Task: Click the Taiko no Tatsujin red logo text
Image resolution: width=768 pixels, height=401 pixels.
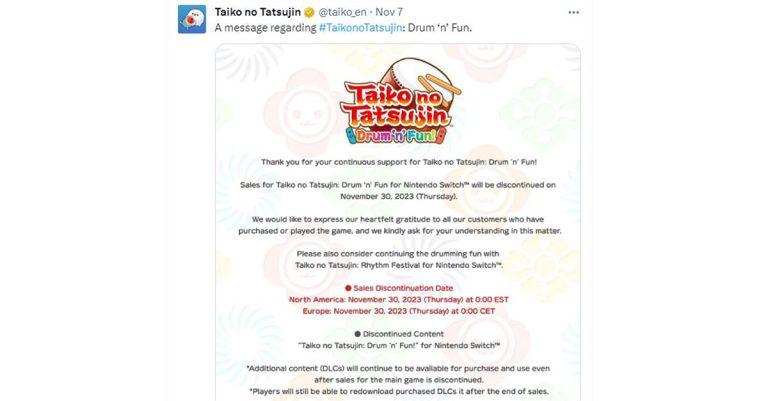Action: (396, 105)
